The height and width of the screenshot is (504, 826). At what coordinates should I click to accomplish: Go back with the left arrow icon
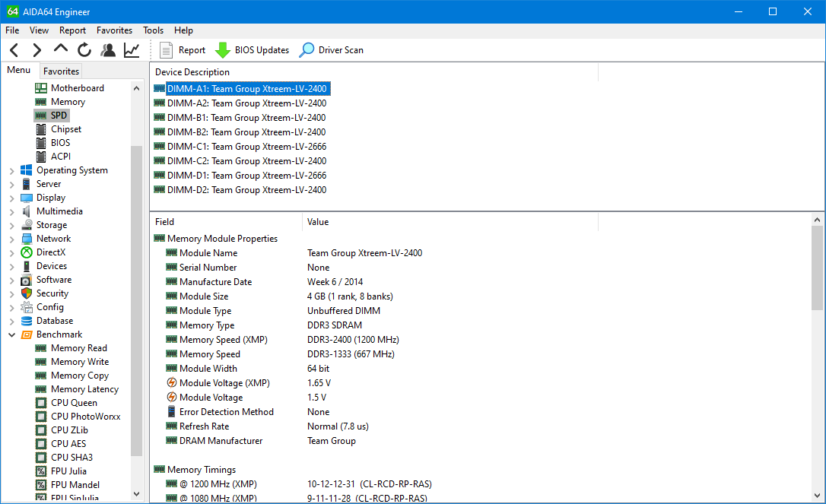pyautogui.click(x=14, y=50)
